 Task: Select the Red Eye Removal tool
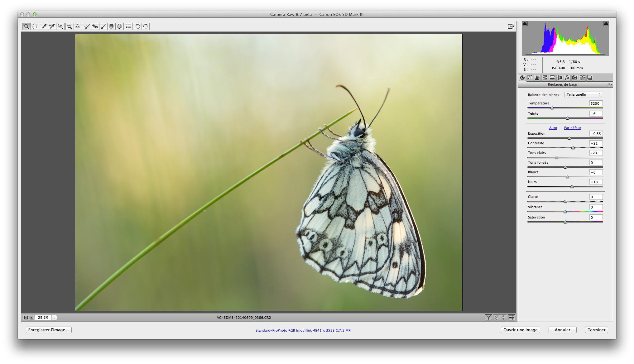point(95,26)
